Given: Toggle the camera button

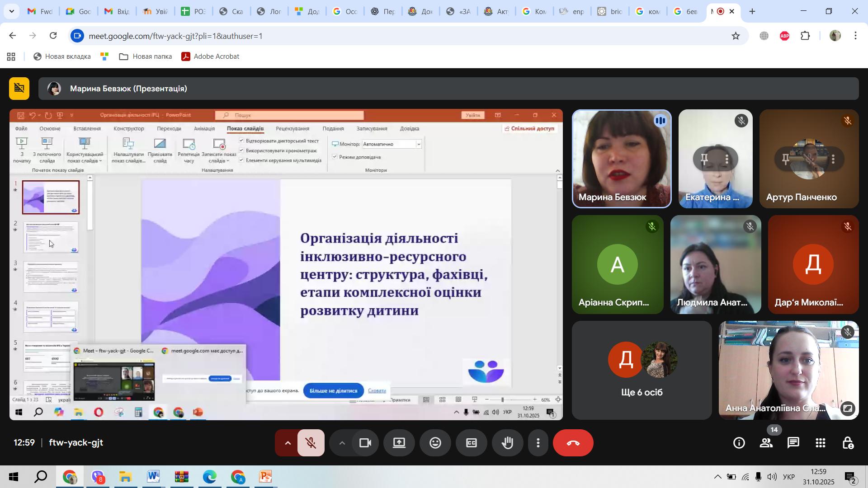Looking at the screenshot, I should [x=365, y=443].
